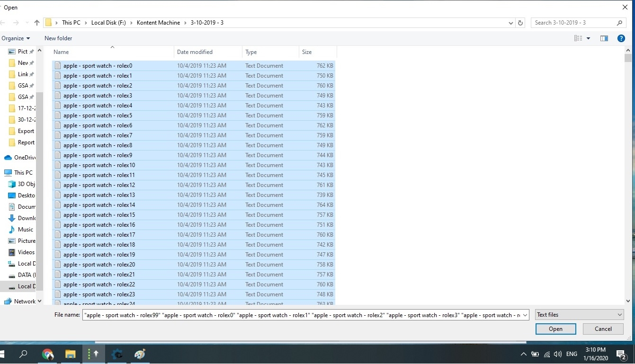
Task: Open File Explorer from the taskbar
Action: click(70, 354)
